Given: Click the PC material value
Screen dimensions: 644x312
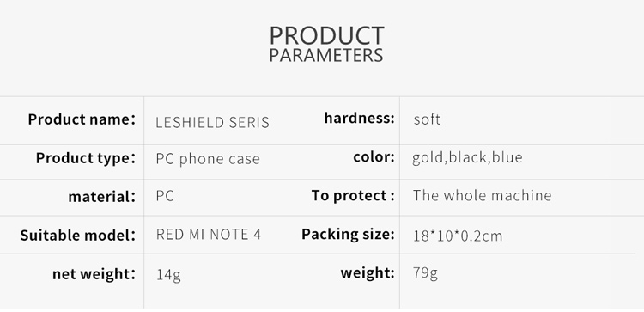Looking at the screenshot, I should coord(165,196).
